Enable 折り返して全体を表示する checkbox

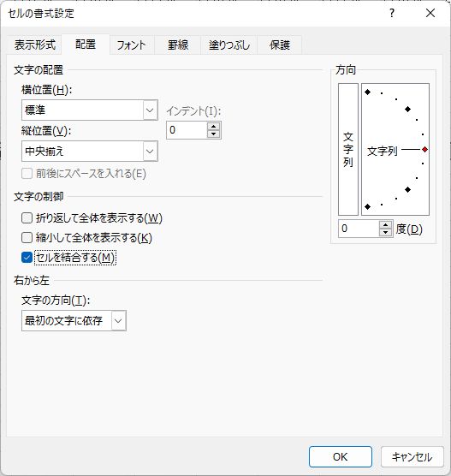coord(27,218)
